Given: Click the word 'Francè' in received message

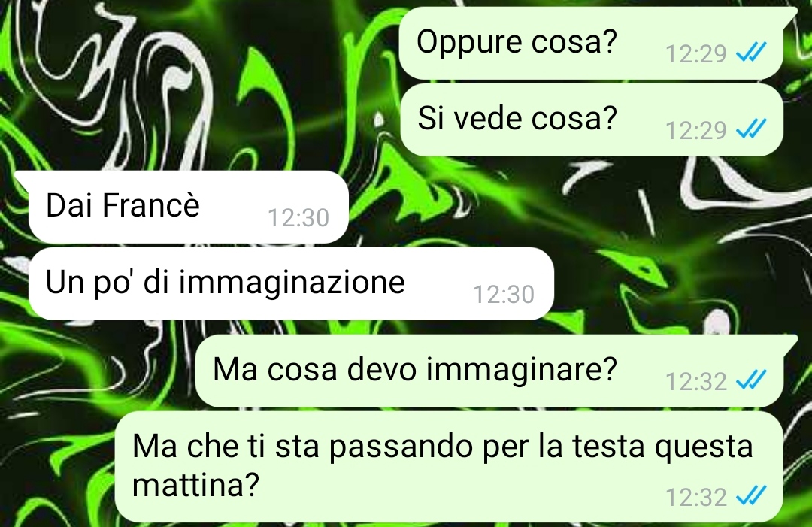Looking at the screenshot, I should pyautogui.click(x=150, y=205).
